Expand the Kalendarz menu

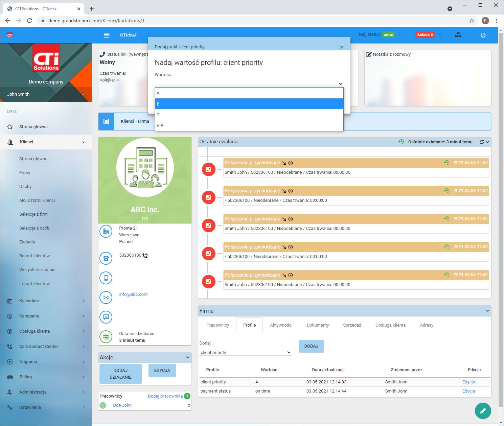46,301
